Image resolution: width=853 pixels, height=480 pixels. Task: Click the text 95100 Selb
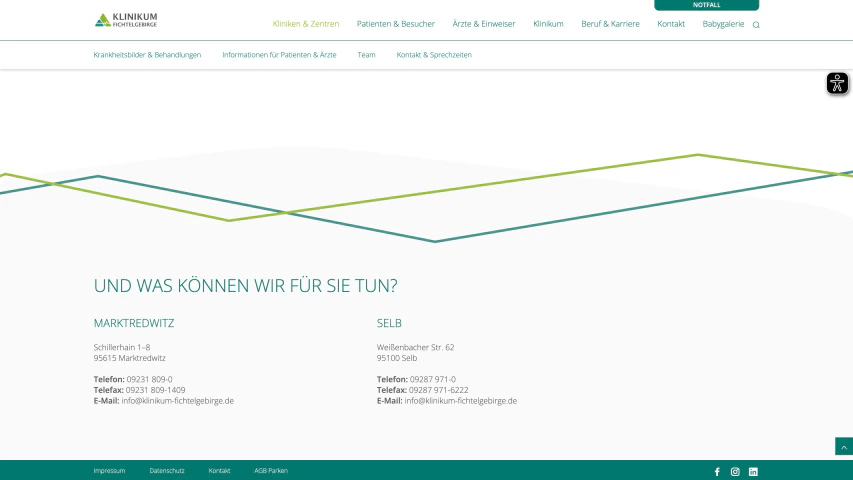[397, 358]
